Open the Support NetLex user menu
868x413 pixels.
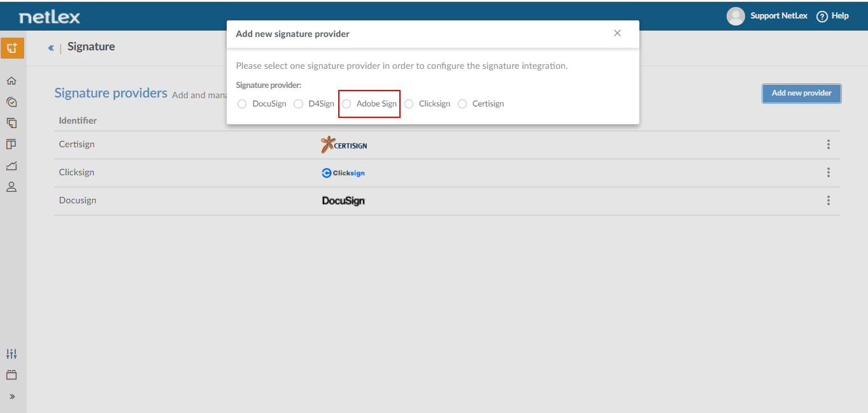[x=778, y=16]
